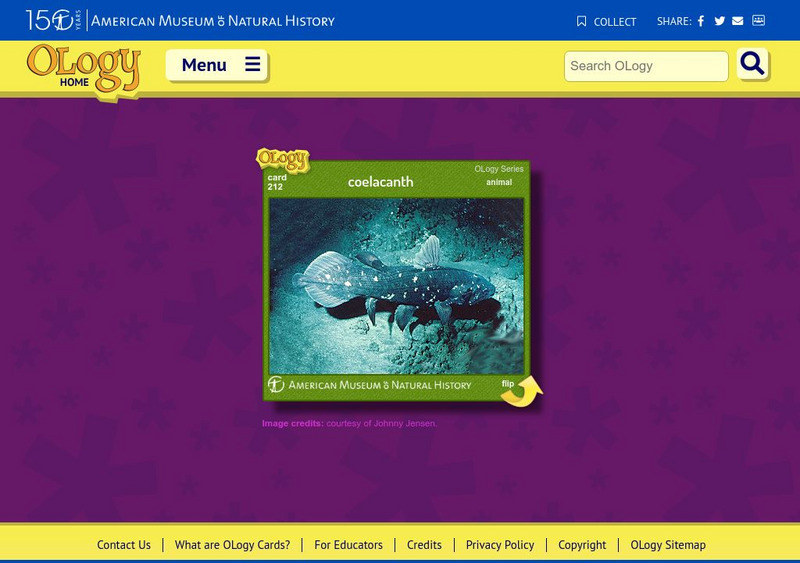Click the COLLECT text label
Viewport: 800px width, 563px height.
point(615,22)
